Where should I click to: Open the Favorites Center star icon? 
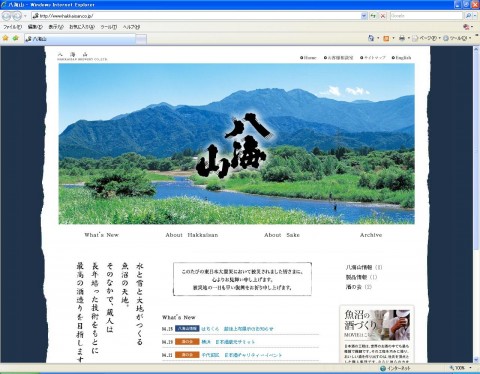[5, 38]
